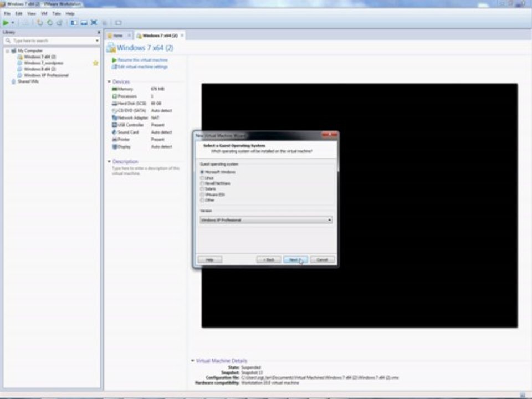The image size is (532, 399).
Task: Click the yellow favorite star in library
Action: click(x=96, y=63)
